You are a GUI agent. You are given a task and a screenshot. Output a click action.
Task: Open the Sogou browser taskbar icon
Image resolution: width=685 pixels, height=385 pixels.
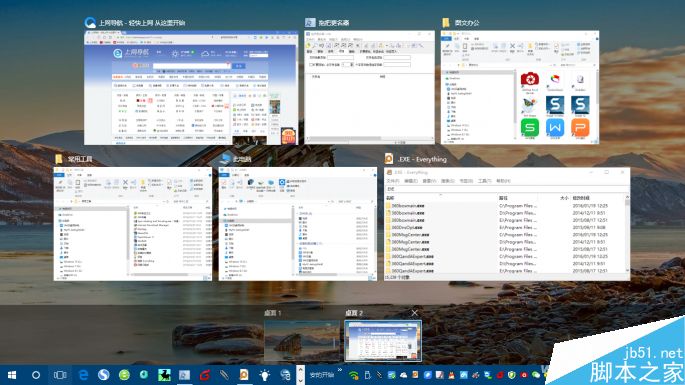(x=104, y=375)
